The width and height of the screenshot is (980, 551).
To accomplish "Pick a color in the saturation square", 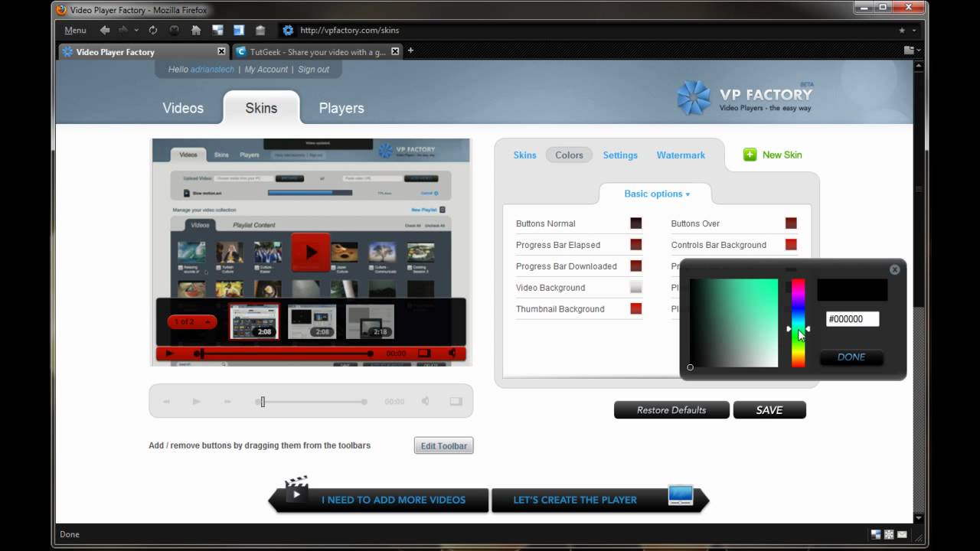I will coord(733,323).
